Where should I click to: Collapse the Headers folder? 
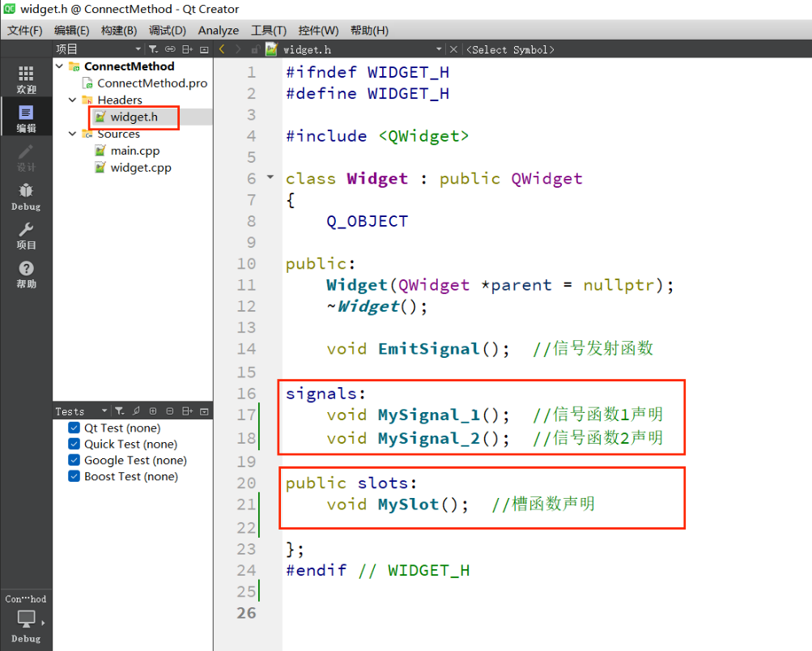click(x=73, y=100)
